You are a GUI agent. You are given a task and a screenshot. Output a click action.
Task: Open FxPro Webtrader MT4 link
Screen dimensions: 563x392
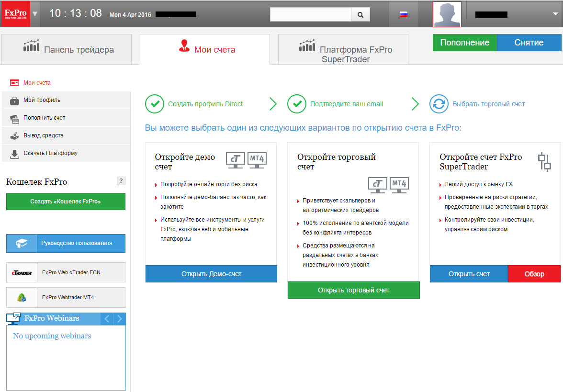(x=66, y=297)
